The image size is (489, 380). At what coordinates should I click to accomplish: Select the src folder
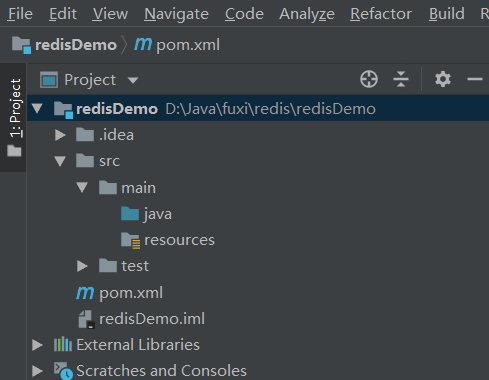tap(109, 161)
